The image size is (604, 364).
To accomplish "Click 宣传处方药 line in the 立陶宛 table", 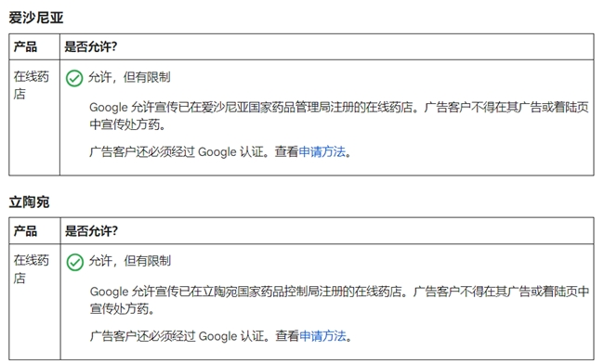I will 122,308.
